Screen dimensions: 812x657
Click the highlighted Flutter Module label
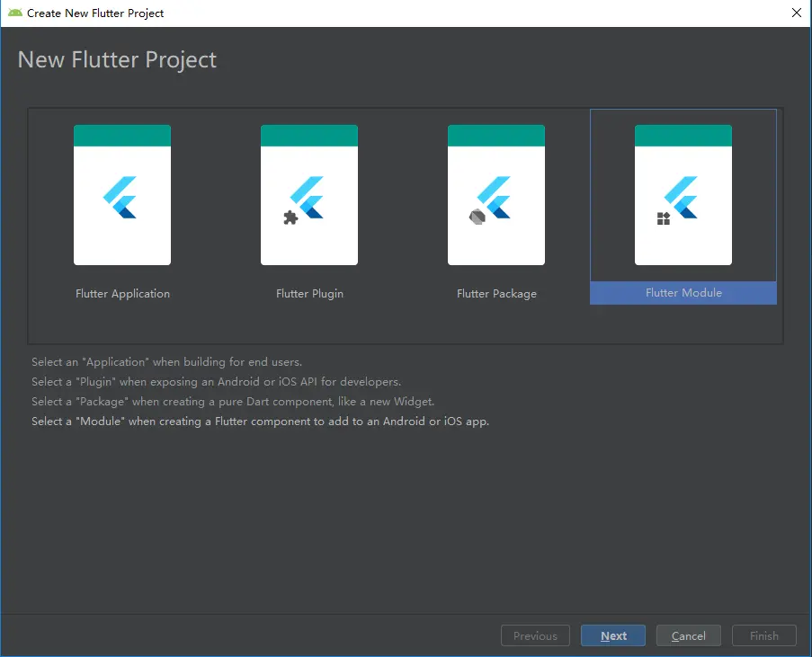(x=683, y=292)
